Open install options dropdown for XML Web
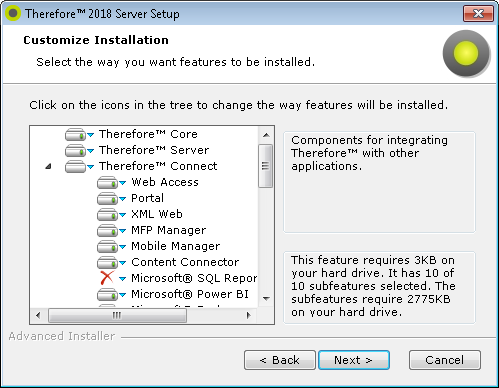 click(123, 215)
